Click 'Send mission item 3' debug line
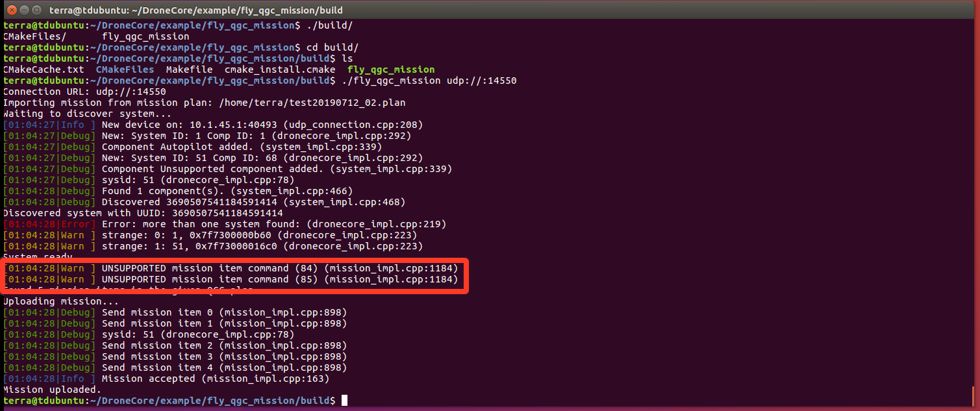Image resolution: width=980 pixels, height=411 pixels. point(175,356)
